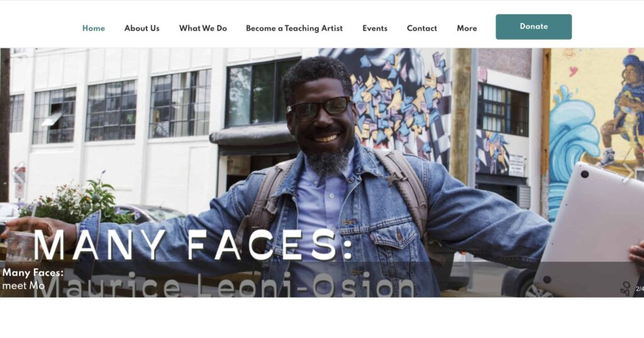644x338 pixels.
Task: Navigate to the Events page
Action: pos(375,28)
